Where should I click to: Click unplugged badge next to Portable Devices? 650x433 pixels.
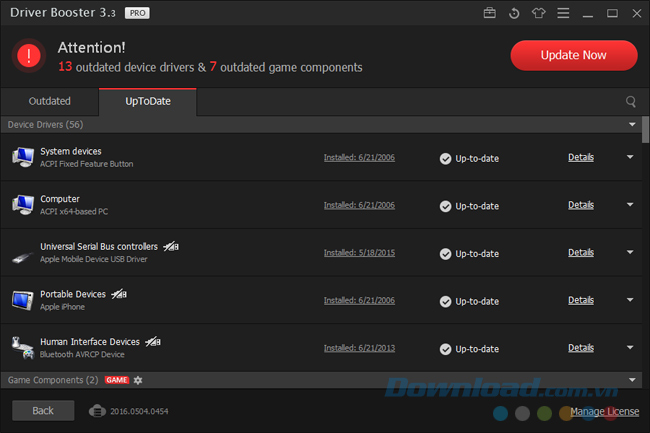tap(119, 294)
